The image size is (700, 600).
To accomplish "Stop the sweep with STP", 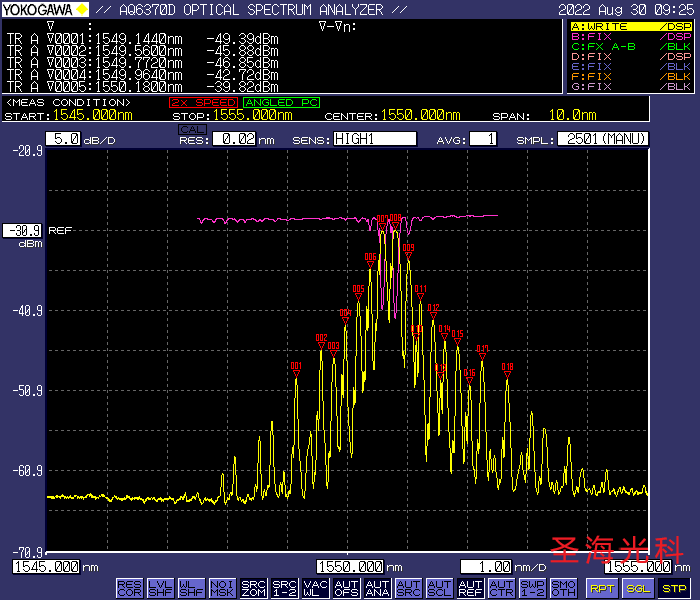I will pos(675,588).
